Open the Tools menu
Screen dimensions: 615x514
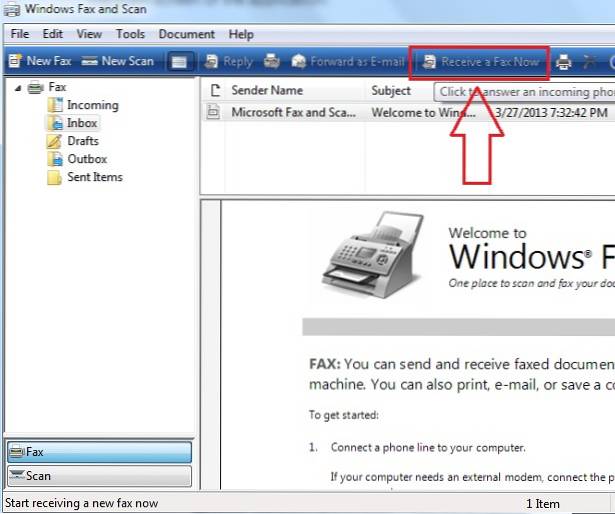[130, 34]
